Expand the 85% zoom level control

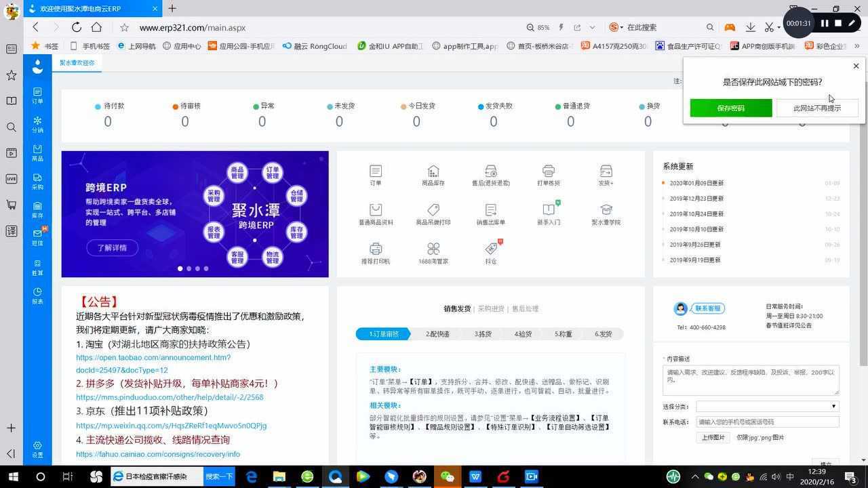click(538, 28)
